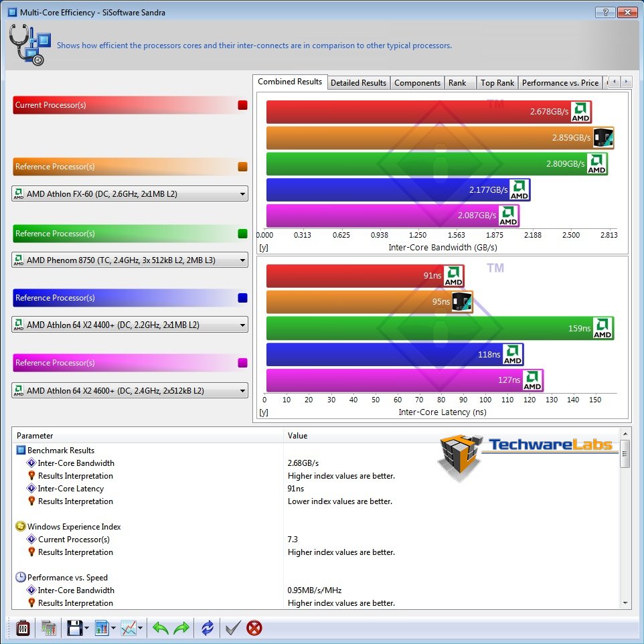Click AMD logo on the 2.087GB/s bar
Viewport: 644px width, 644px height.
(x=508, y=215)
